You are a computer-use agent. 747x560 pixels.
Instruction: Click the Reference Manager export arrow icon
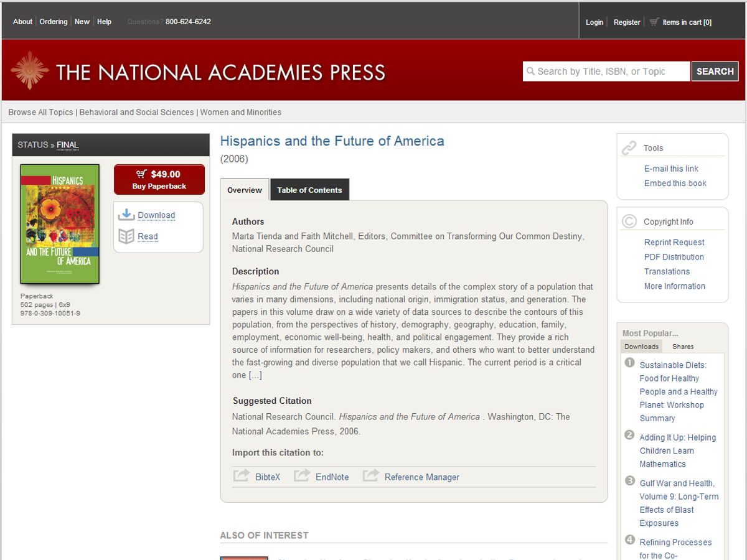click(371, 476)
